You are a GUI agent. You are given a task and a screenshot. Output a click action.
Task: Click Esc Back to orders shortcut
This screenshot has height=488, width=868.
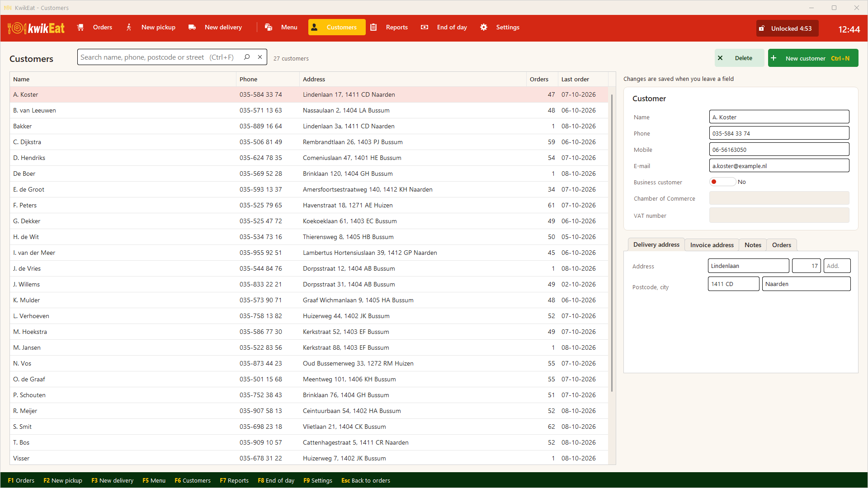pyautogui.click(x=365, y=480)
